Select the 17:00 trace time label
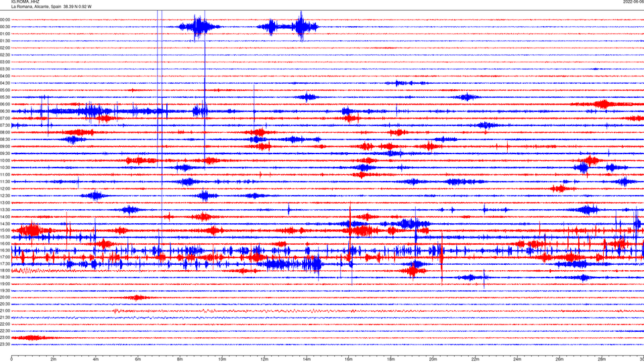 pos(5,257)
